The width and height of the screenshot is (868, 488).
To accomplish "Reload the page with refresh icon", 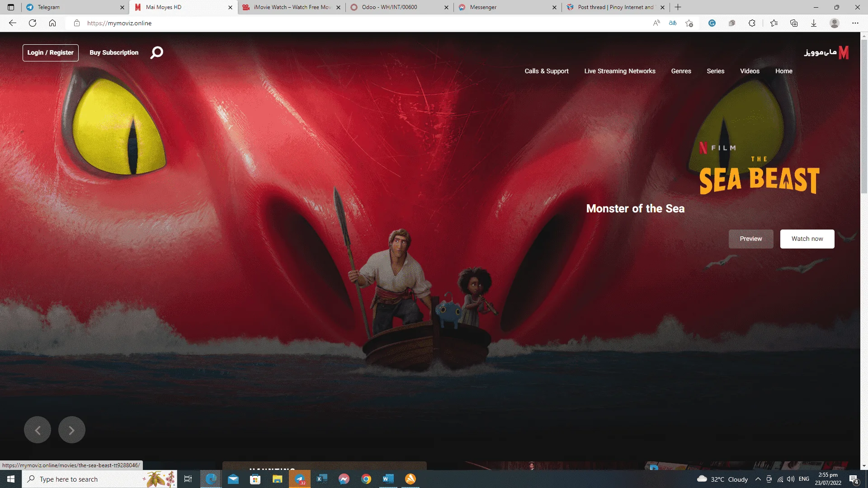I will click(33, 23).
